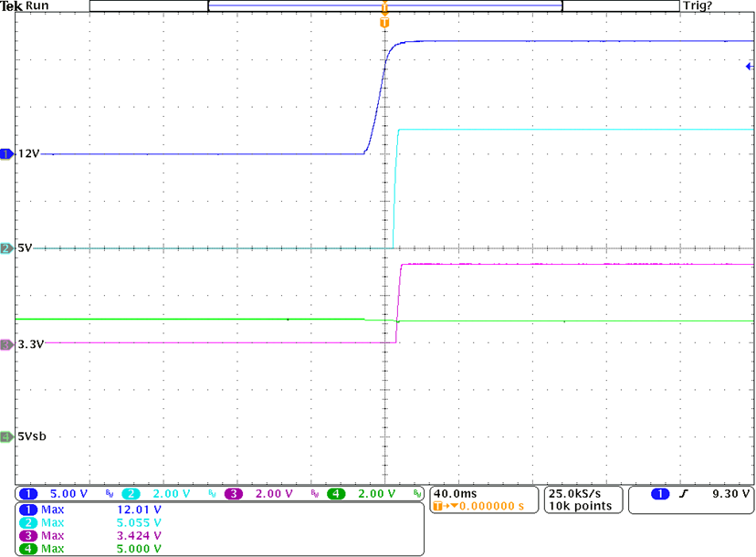This screenshot has width=756, height=557.
Task: Click bandwidth limit icon beside channel 1 scale
Action: point(110,493)
